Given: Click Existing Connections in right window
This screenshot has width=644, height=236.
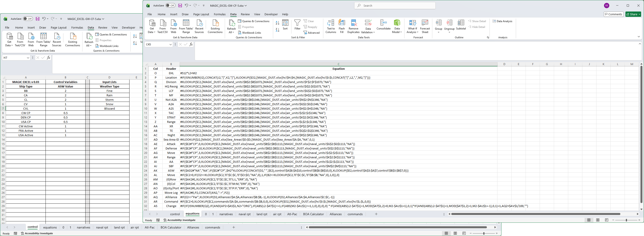Looking at the screenshot, I should point(215,26).
